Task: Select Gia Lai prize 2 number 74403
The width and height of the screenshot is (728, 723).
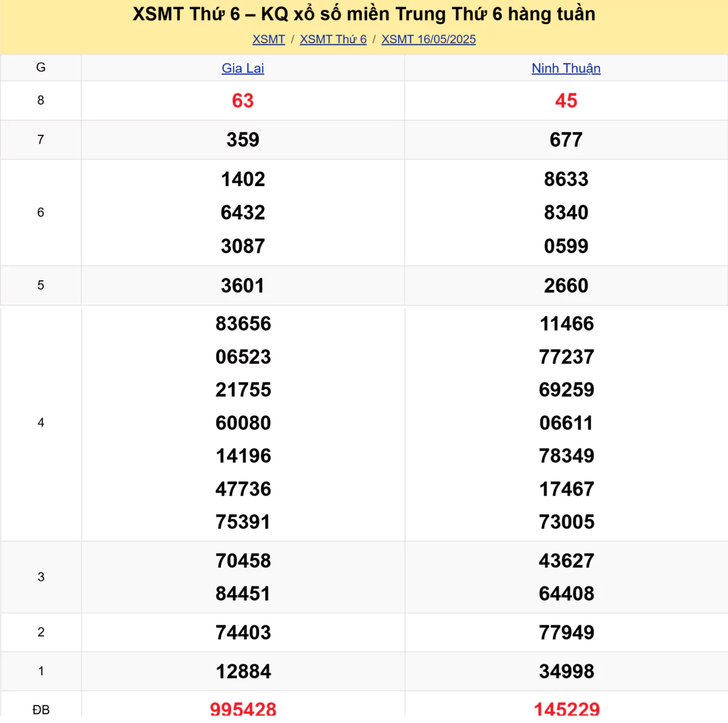Action: pyautogui.click(x=243, y=633)
